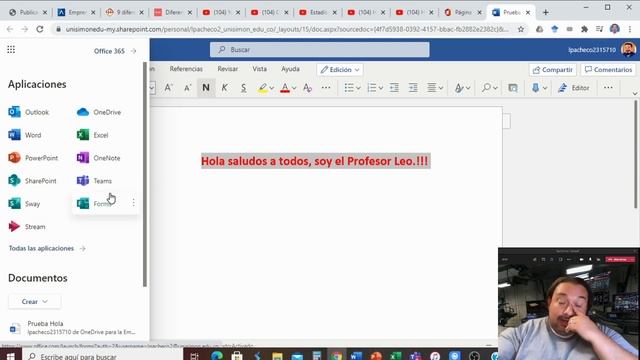
Task: Open Todas las aplicaciones link
Action: (x=47, y=248)
